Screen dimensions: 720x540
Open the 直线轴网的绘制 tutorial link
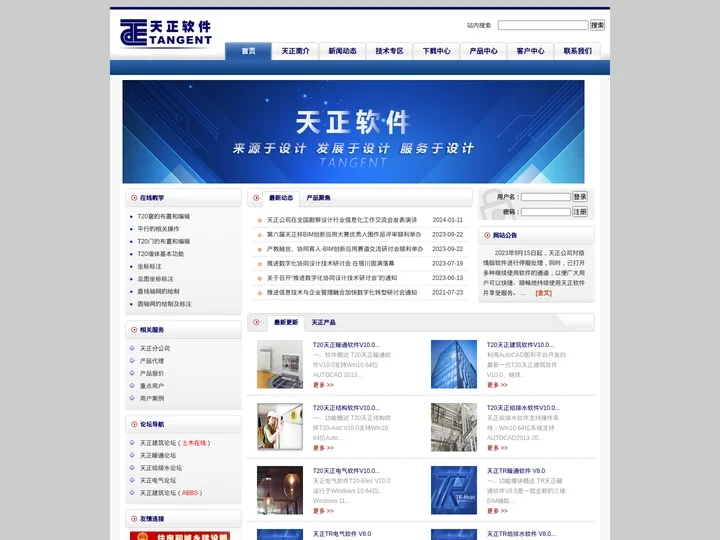158,291
